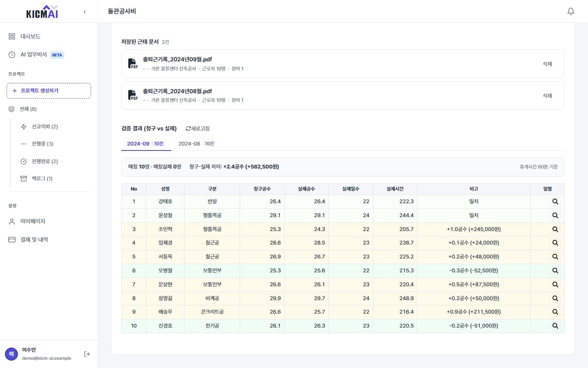Open 출퇴근기록_2024년08월.pdf document

pyautogui.click(x=177, y=91)
